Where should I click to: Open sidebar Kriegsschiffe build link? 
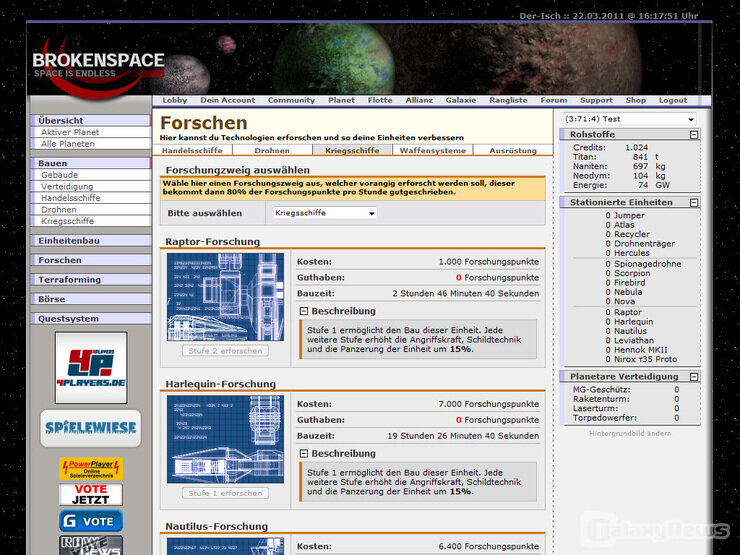[x=91, y=221]
